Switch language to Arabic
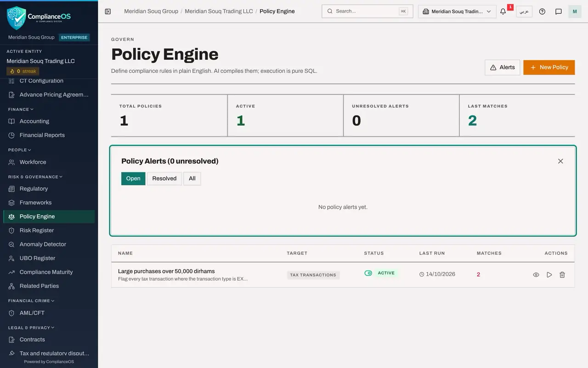This screenshot has width=588, height=368. [x=524, y=11]
